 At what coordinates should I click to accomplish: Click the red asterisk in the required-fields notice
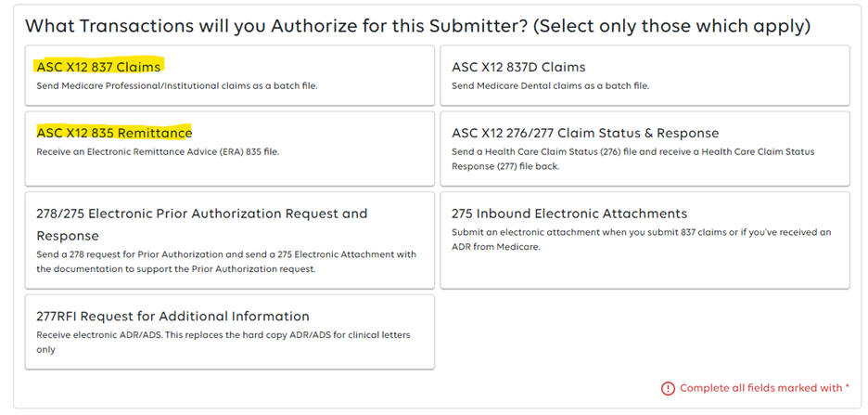[847, 386]
